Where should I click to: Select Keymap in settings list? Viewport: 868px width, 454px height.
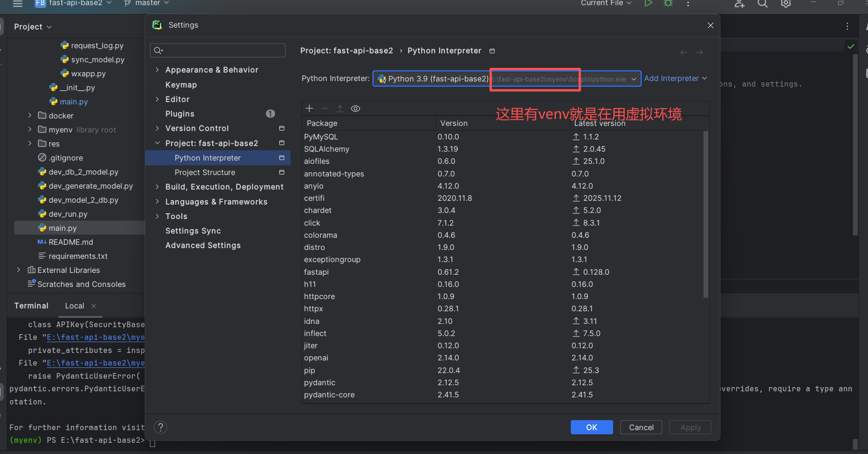click(x=181, y=85)
